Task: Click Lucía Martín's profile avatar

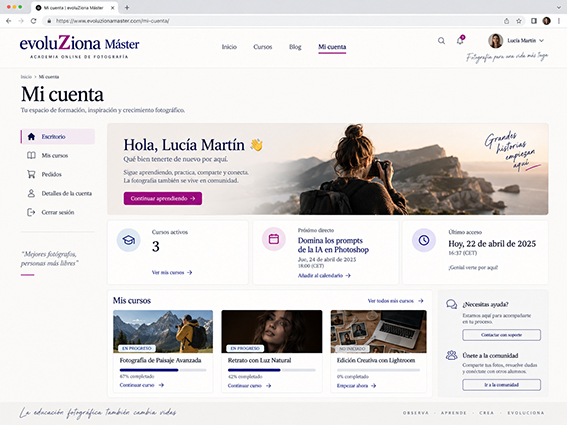Action: [x=495, y=41]
